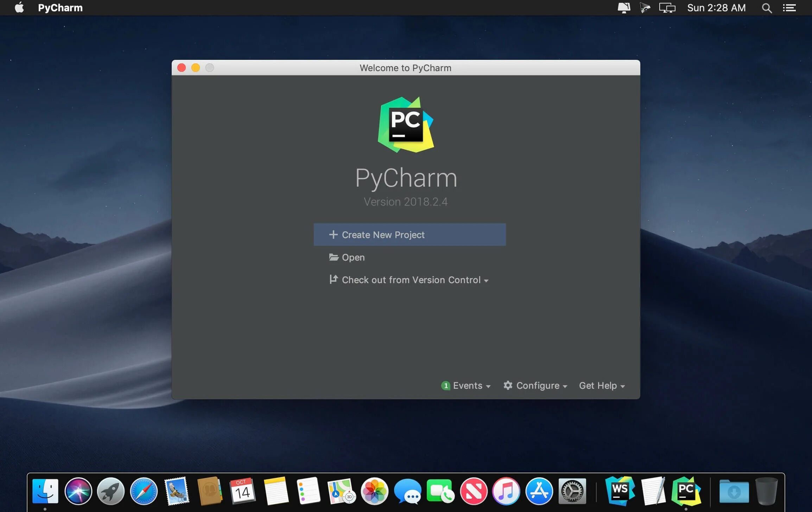This screenshot has width=812, height=512.
Task: Open the Apple menu
Action: 19,8
